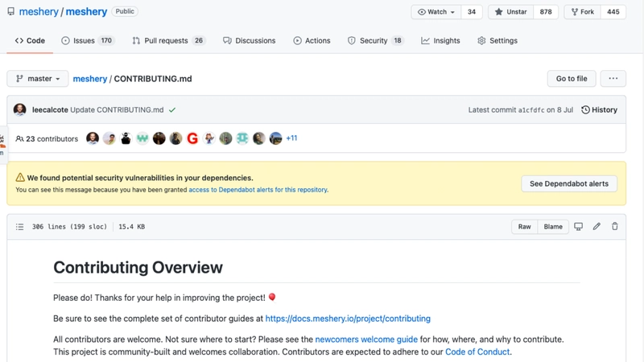644x362 pixels.
Task: Open the Blame view
Action: (553, 227)
